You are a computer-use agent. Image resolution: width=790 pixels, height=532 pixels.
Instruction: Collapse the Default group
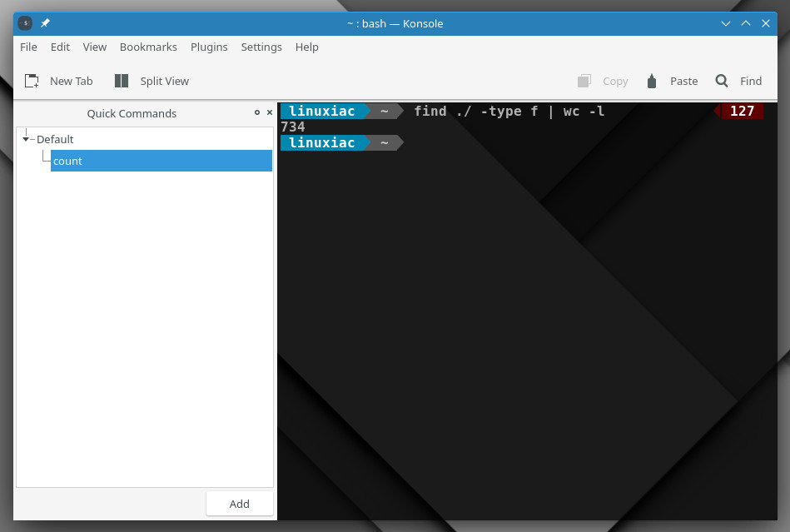tap(26, 139)
